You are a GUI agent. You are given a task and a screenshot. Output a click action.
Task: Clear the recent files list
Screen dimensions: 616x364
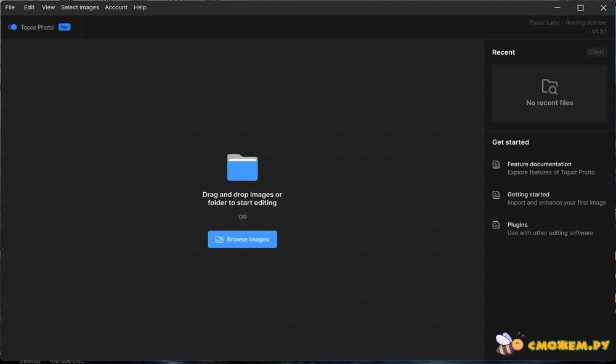pyautogui.click(x=596, y=52)
